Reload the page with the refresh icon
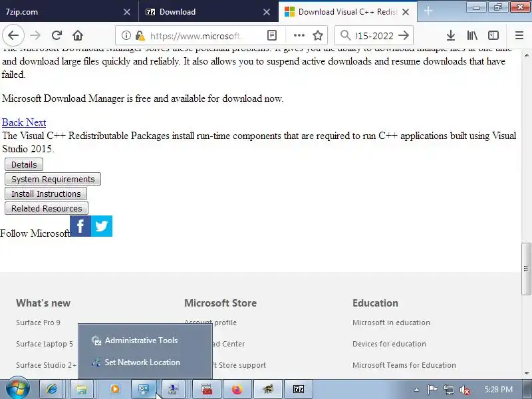 [57, 35]
